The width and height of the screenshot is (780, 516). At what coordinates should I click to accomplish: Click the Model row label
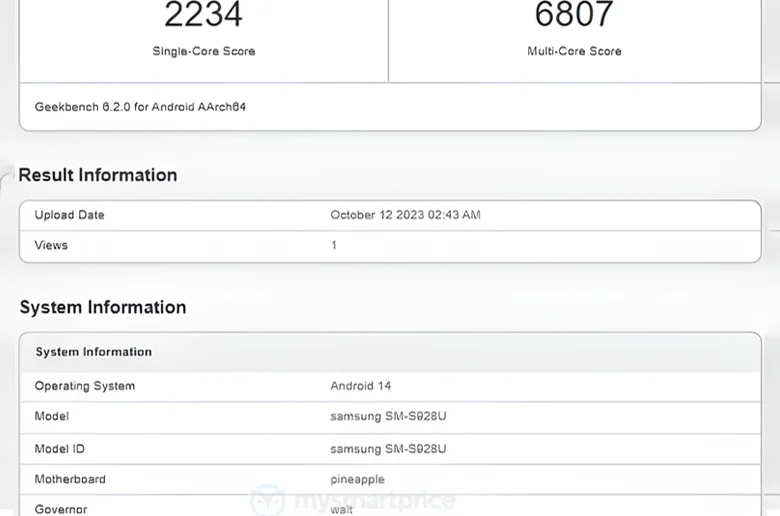tap(52, 416)
